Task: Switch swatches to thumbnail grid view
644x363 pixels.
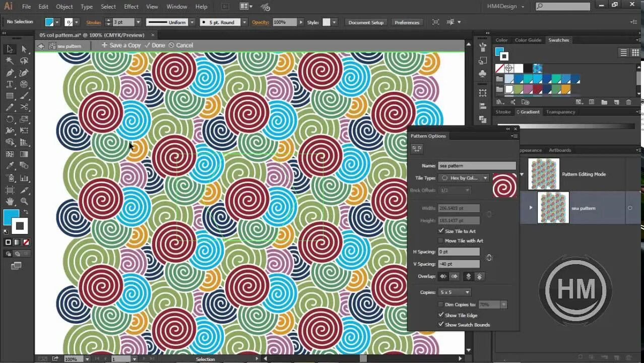Action: coord(635,52)
